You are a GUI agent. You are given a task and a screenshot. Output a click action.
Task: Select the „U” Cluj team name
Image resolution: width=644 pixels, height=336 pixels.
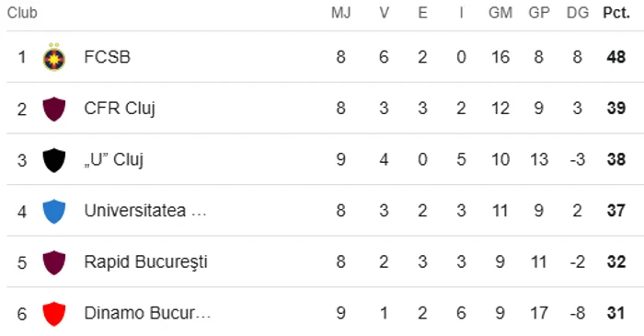[x=114, y=160]
